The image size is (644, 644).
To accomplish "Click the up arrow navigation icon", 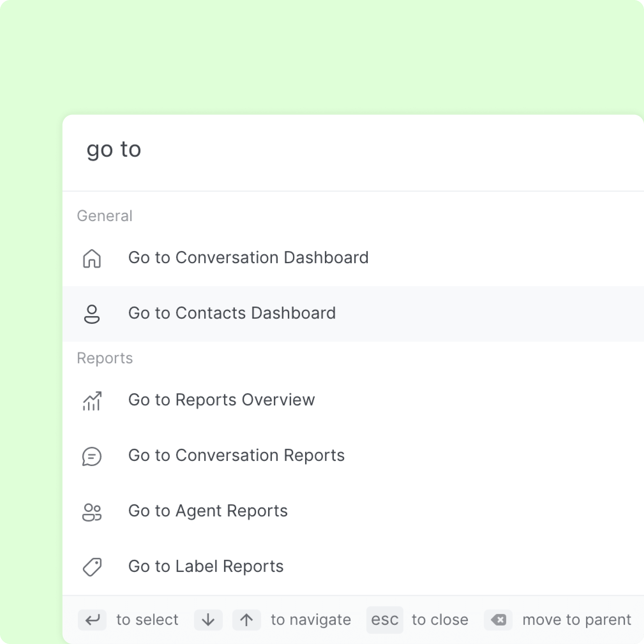I will click(x=246, y=620).
